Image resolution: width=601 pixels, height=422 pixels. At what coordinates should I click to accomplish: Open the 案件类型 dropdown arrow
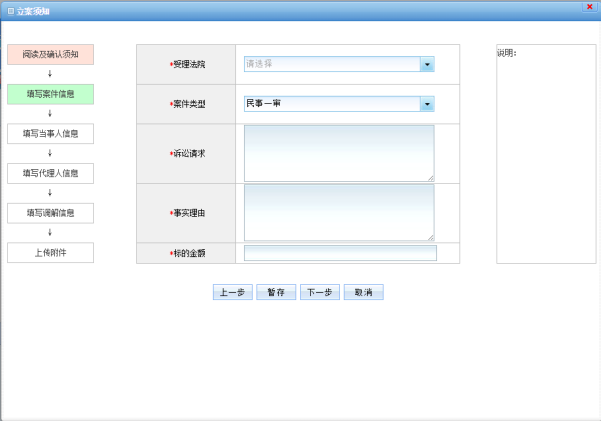pyautogui.click(x=427, y=104)
